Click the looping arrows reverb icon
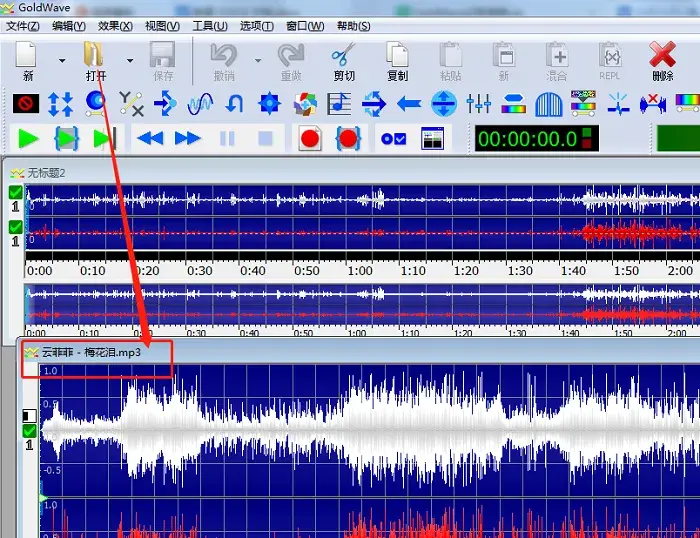Viewport: 700px width, 538px height. (x=374, y=104)
